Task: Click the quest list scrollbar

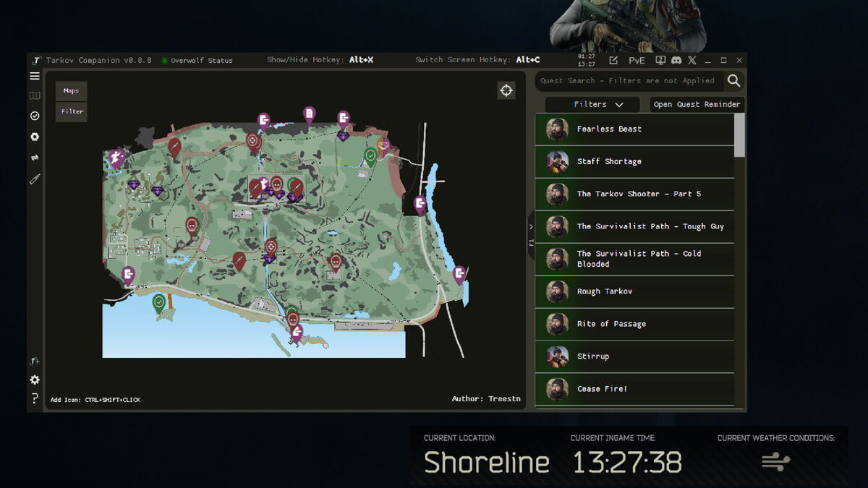Action: click(739, 134)
